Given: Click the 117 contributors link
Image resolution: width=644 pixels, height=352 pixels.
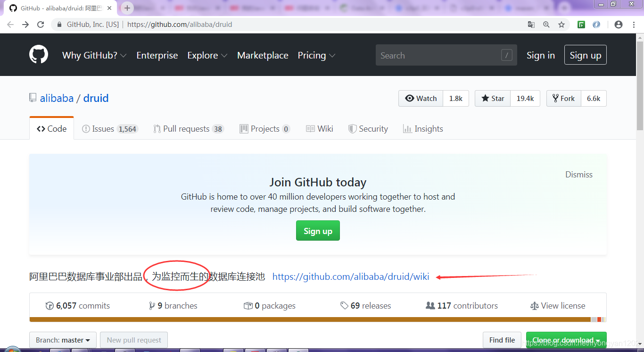Looking at the screenshot, I should click(x=462, y=306).
